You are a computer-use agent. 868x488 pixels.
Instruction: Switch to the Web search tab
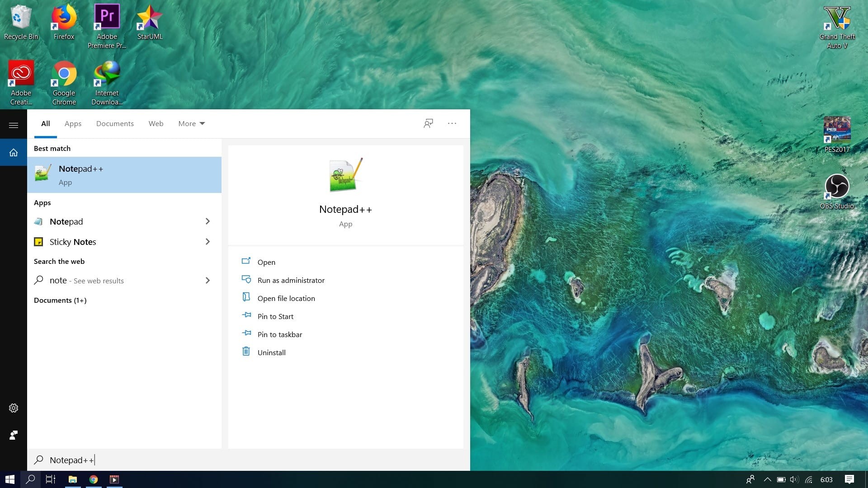156,123
